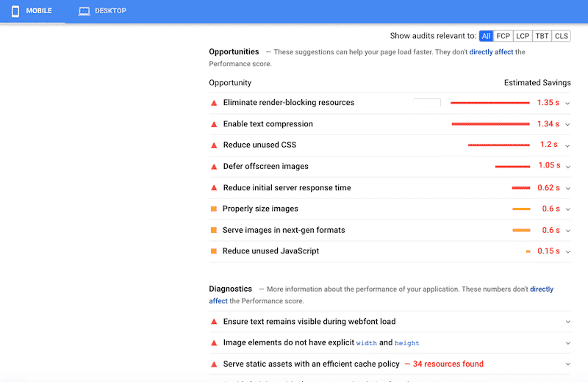Click the 1.05 s savings bar
The height and width of the screenshot is (382, 588).
point(512,167)
